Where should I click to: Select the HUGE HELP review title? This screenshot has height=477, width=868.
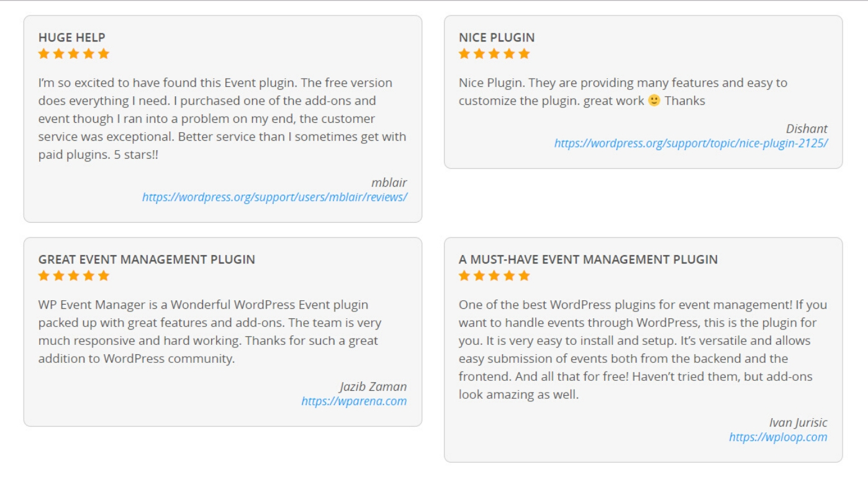pyautogui.click(x=72, y=37)
